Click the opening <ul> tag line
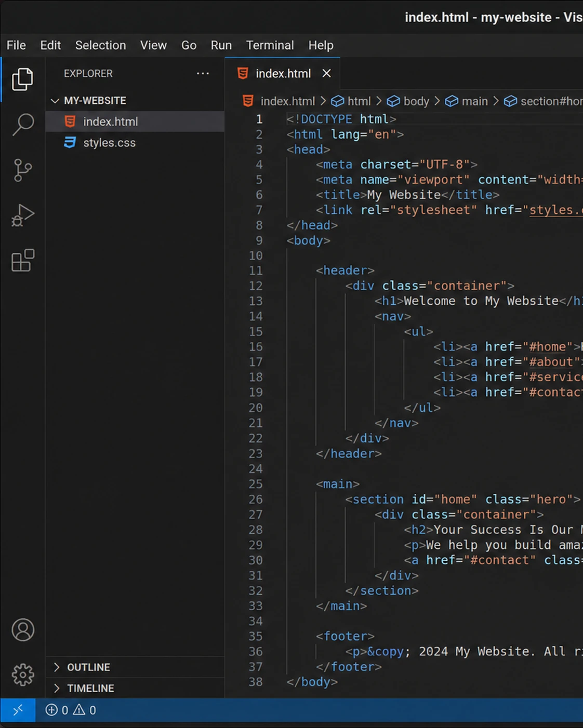The width and height of the screenshot is (583, 728). [419, 331]
